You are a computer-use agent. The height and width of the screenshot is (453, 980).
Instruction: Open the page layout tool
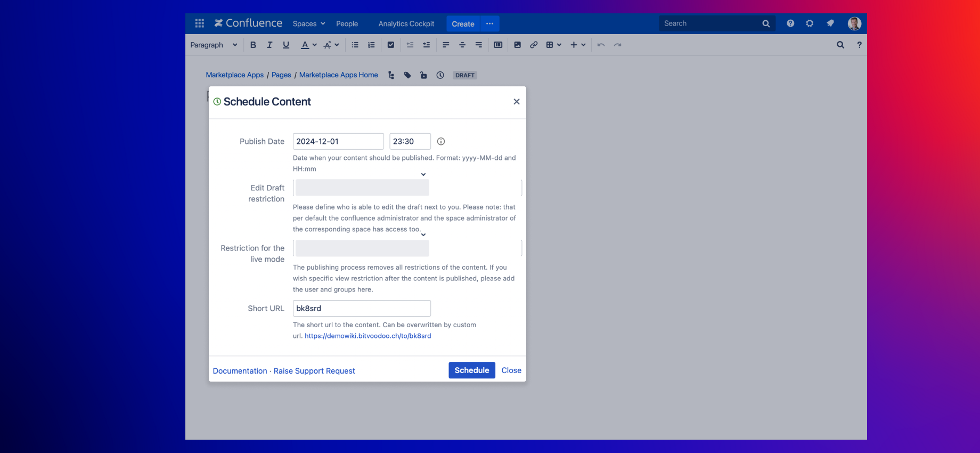498,45
